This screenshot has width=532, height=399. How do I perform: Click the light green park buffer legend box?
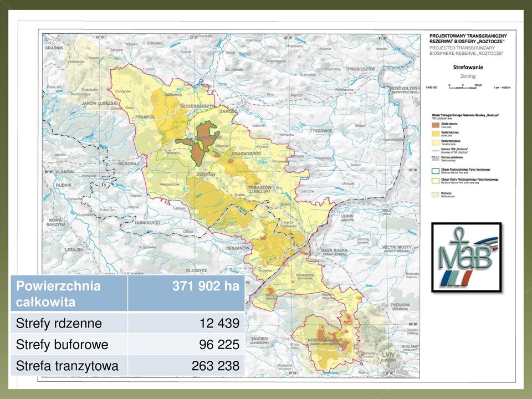[436, 181]
